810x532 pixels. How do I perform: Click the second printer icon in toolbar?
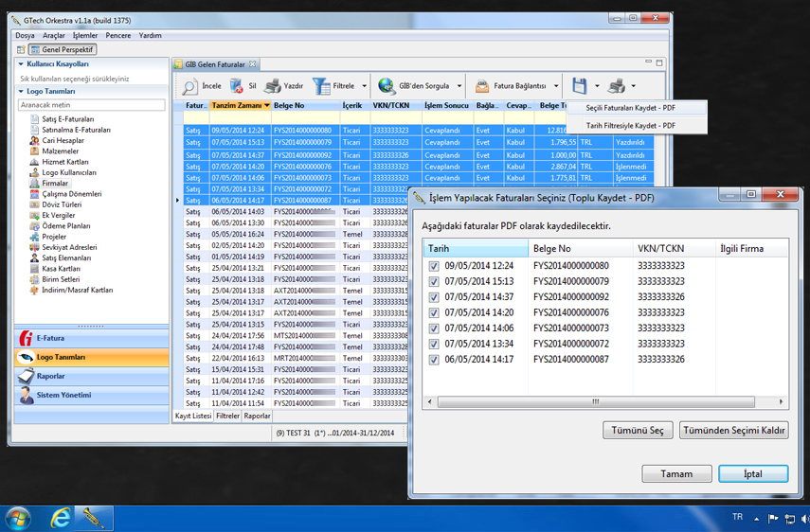click(x=616, y=86)
